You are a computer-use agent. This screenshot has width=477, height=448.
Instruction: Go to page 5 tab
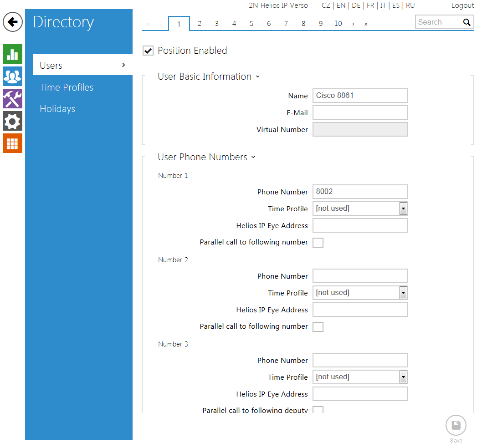(x=251, y=24)
